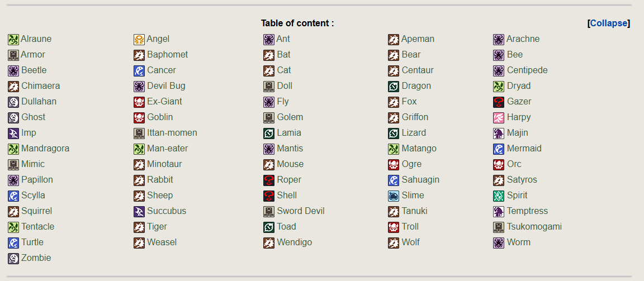Click the Baphomet link

pyautogui.click(x=167, y=55)
